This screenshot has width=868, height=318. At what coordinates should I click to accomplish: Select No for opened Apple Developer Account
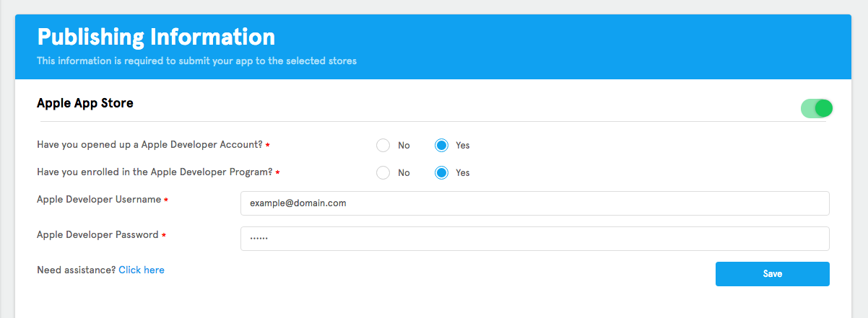tap(383, 146)
